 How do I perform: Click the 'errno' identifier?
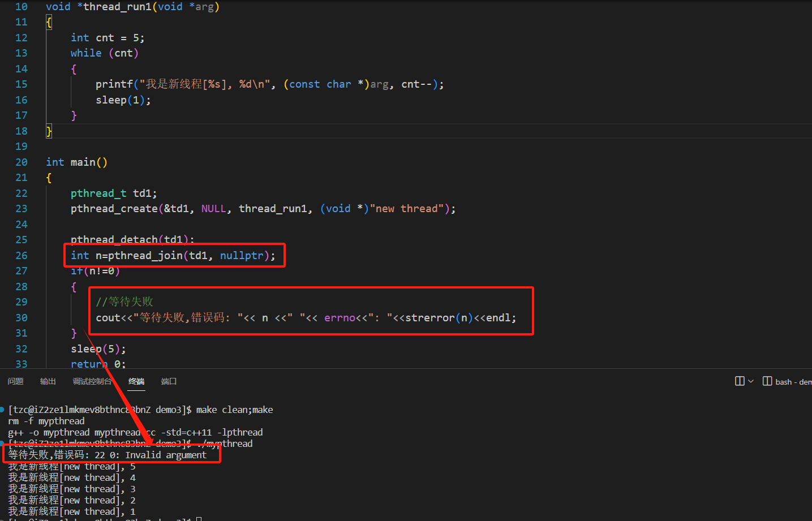(340, 318)
